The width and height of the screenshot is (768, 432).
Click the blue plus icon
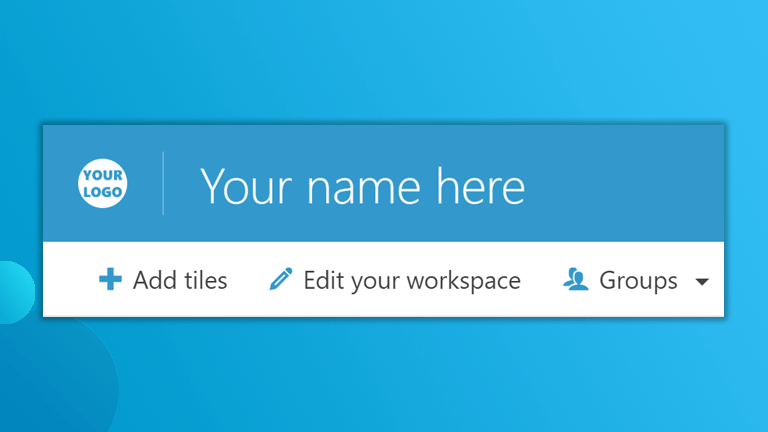tap(110, 279)
